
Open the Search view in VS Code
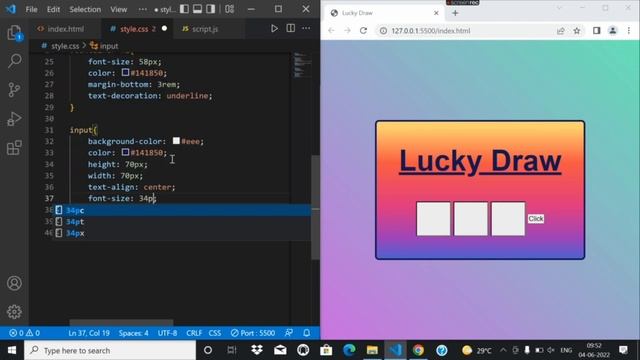[x=14, y=61]
